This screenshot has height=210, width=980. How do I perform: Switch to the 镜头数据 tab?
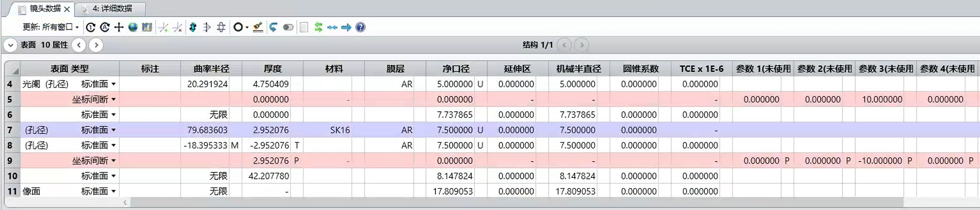[x=45, y=9]
